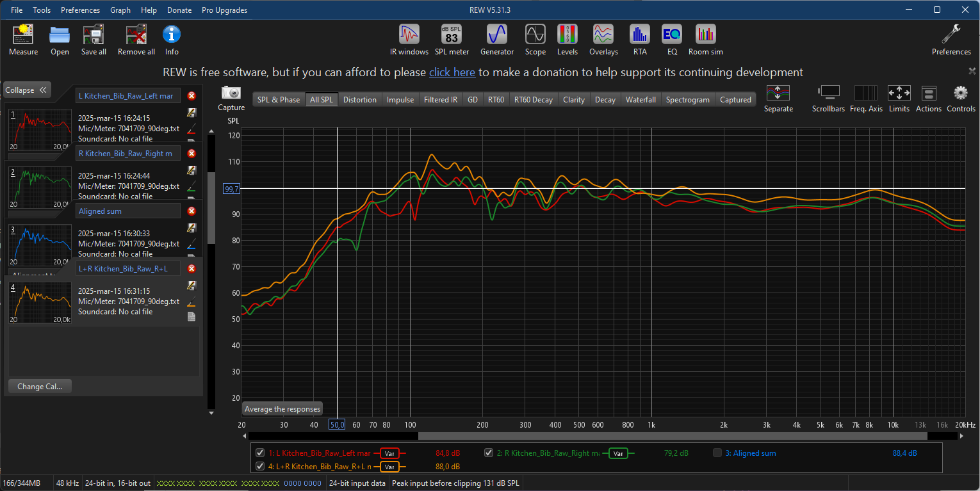Select measurement 1 red thumbnail
Screen dimensions: 980x491
point(40,130)
